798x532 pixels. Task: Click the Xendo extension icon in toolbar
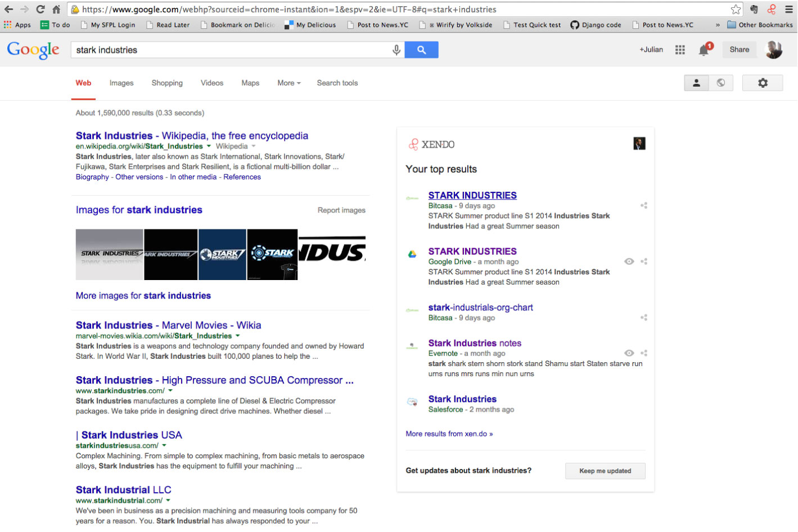click(772, 9)
